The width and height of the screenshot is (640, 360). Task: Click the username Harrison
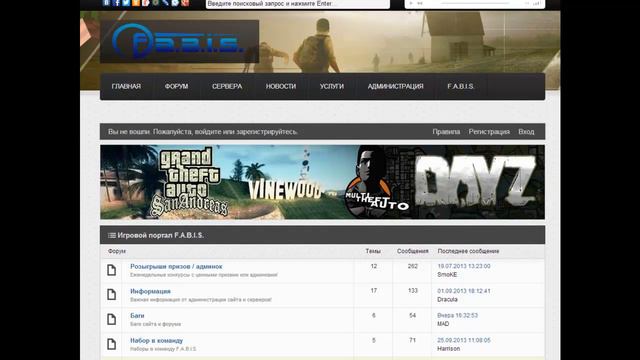coord(449,349)
